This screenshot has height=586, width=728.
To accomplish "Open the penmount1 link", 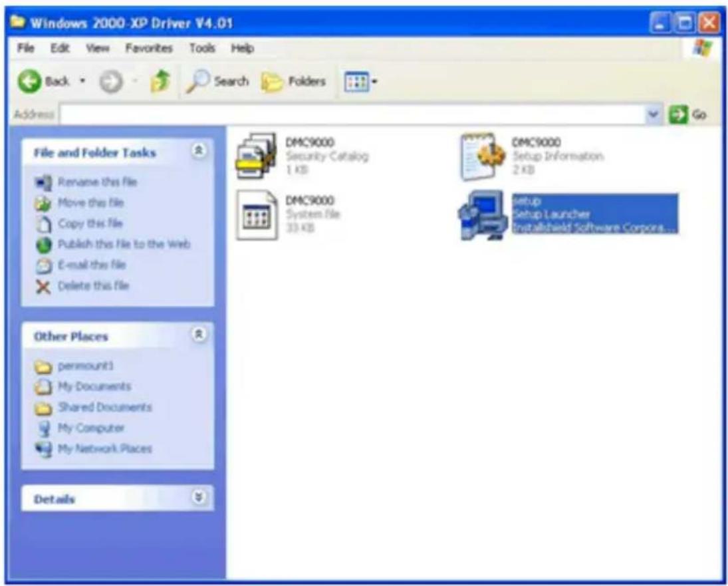I will point(85,366).
